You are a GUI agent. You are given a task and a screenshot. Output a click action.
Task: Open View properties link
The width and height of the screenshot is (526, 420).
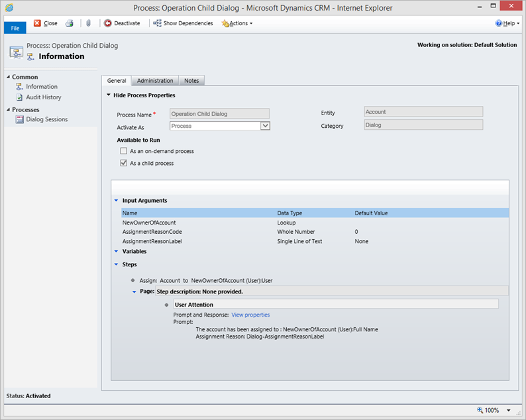tap(250, 315)
